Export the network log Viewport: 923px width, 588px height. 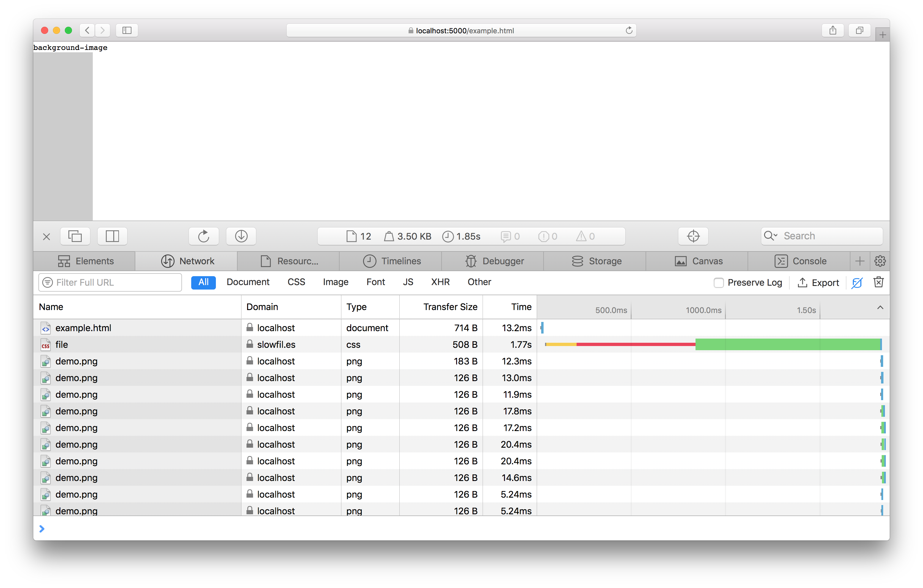(x=818, y=283)
